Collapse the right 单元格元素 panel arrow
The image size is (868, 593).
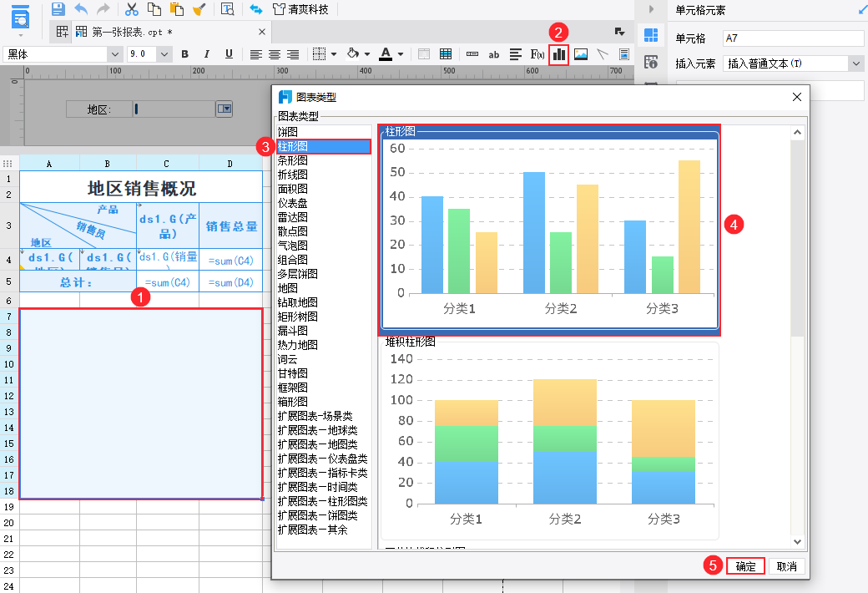pos(651,9)
